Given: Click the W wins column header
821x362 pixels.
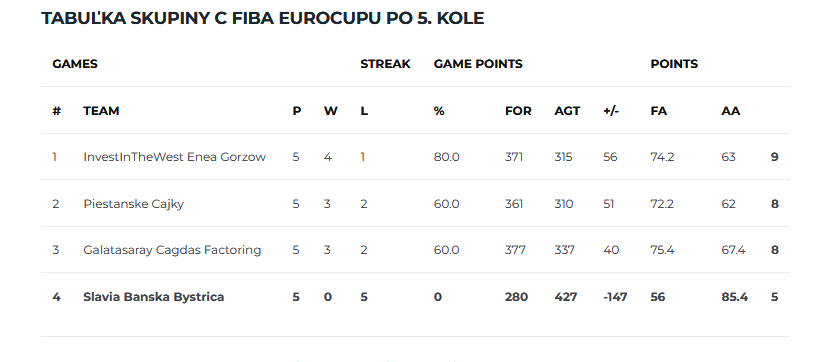Looking at the screenshot, I should [330, 111].
